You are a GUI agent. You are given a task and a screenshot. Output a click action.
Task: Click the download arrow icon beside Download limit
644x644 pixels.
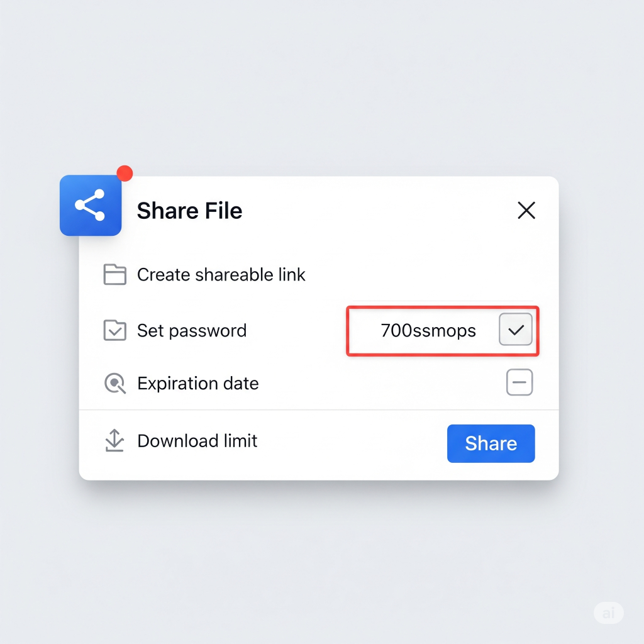coord(114,440)
